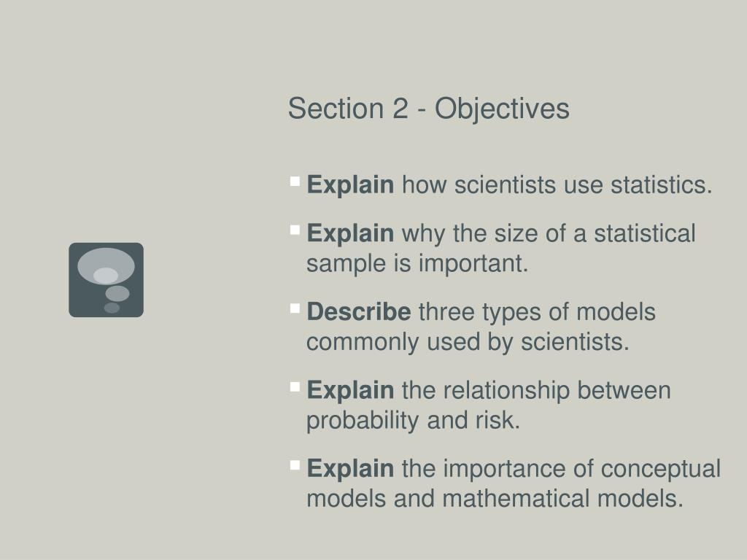747x560 pixels.
Task: Click 'three types of models' text
Action: (x=537, y=312)
